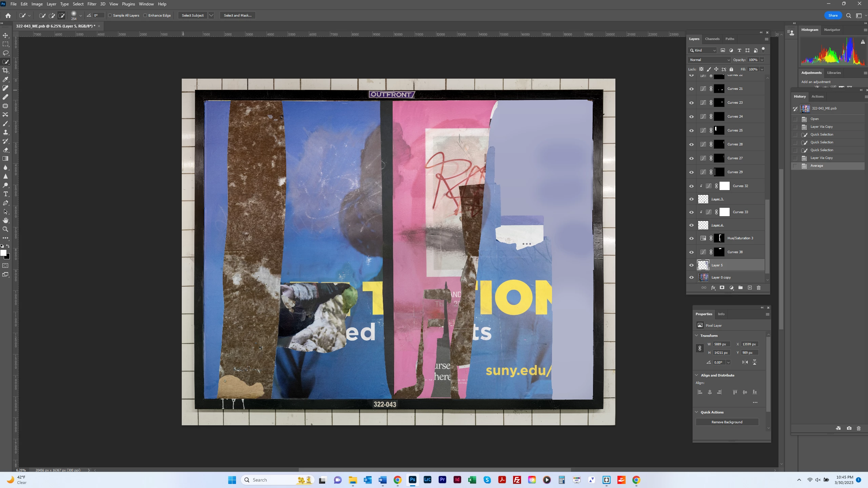
Task: Select the Crop tool
Action: pos(5,70)
